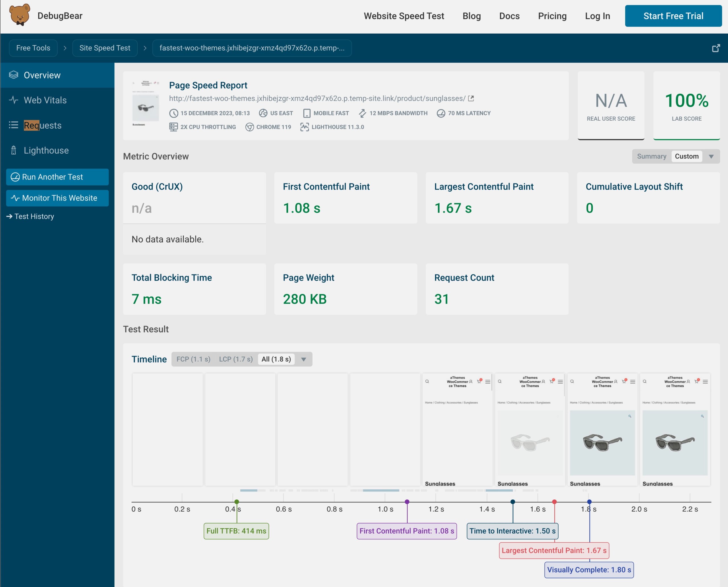Click the Overview layers icon in sidebar
The height and width of the screenshot is (587, 728).
pos(14,75)
